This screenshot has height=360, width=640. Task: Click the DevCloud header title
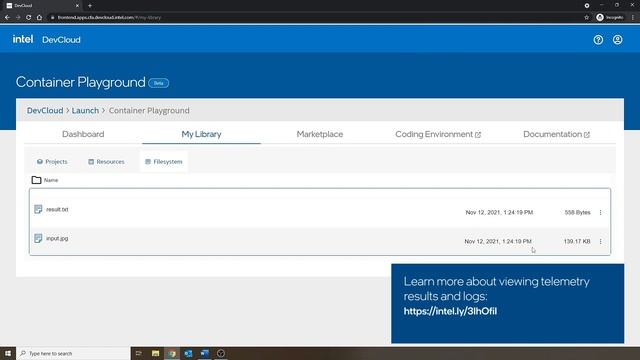click(61, 40)
